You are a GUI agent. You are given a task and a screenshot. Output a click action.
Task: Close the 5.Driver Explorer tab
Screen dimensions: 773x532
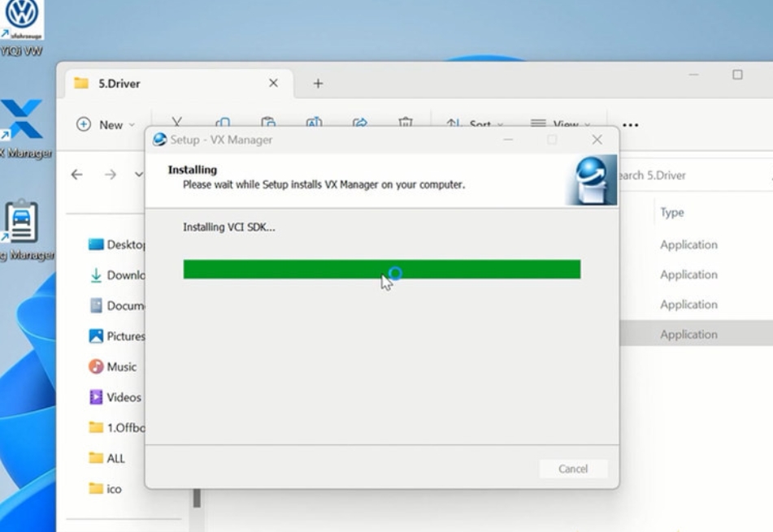274,83
